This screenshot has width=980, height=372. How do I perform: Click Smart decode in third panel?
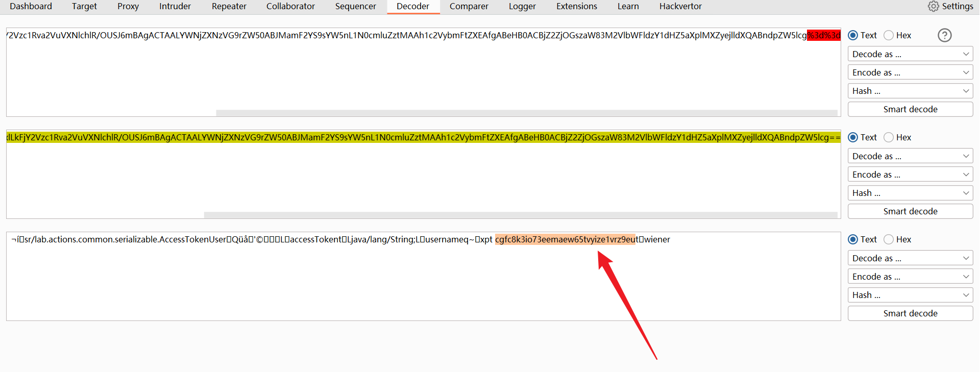pyautogui.click(x=910, y=313)
